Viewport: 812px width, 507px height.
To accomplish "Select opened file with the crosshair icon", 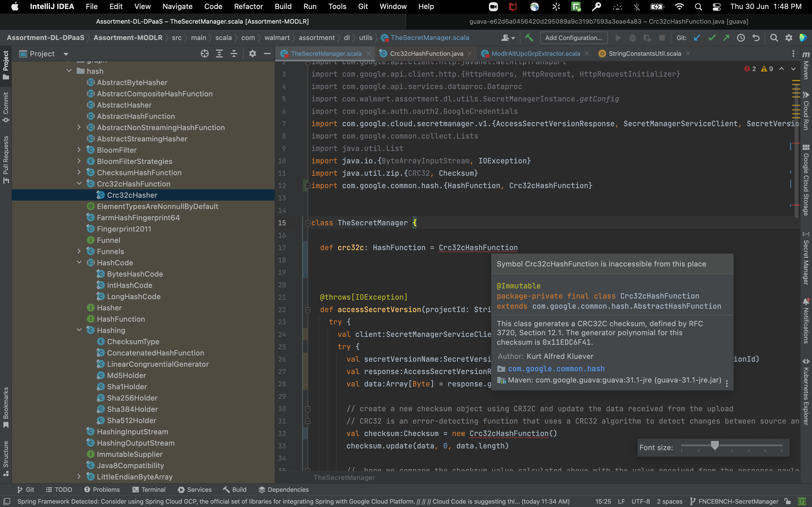I will tap(205, 53).
